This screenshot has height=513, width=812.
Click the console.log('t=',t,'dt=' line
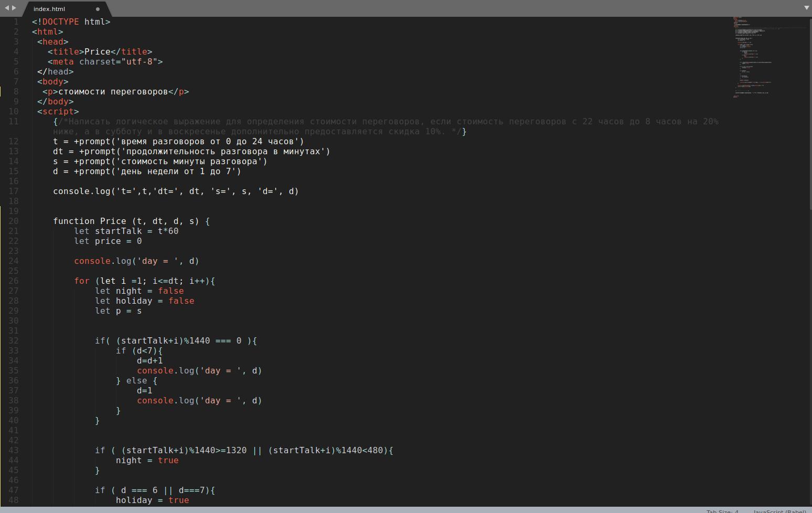[x=176, y=191]
